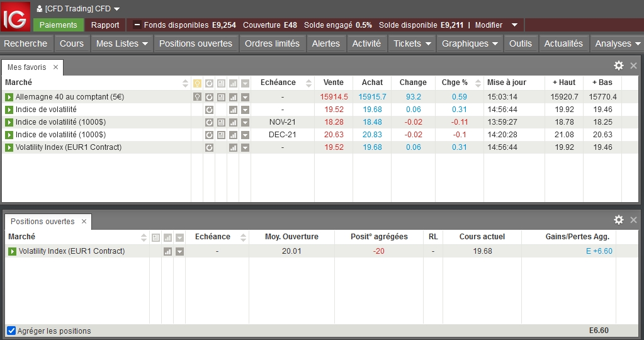Expand the Graphiques menu
This screenshot has height=340, width=644.
click(x=495, y=43)
